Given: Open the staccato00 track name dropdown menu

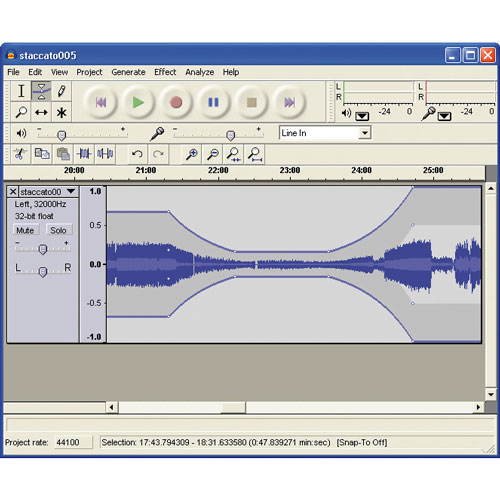Looking at the screenshot, I should pos(71,191).
